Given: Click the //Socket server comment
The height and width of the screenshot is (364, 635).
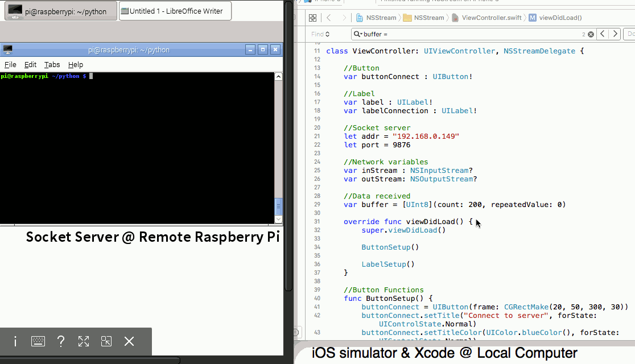Looking at the screenshot, I should point(377,128).
